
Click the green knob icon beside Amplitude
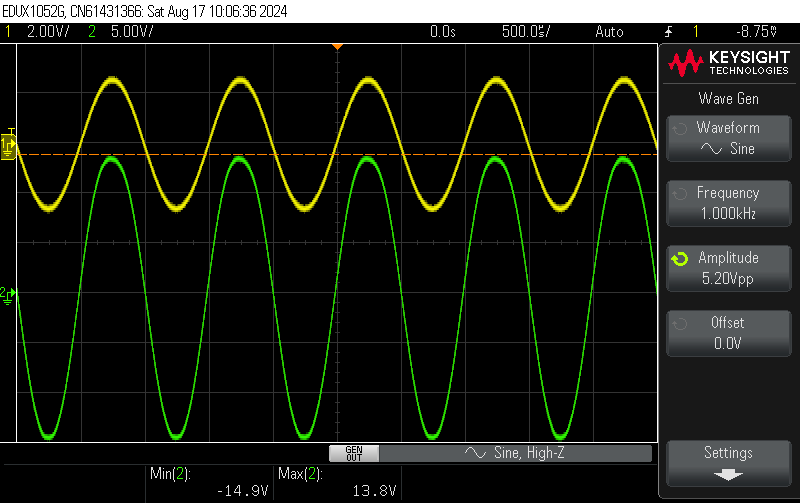[680, 259]
